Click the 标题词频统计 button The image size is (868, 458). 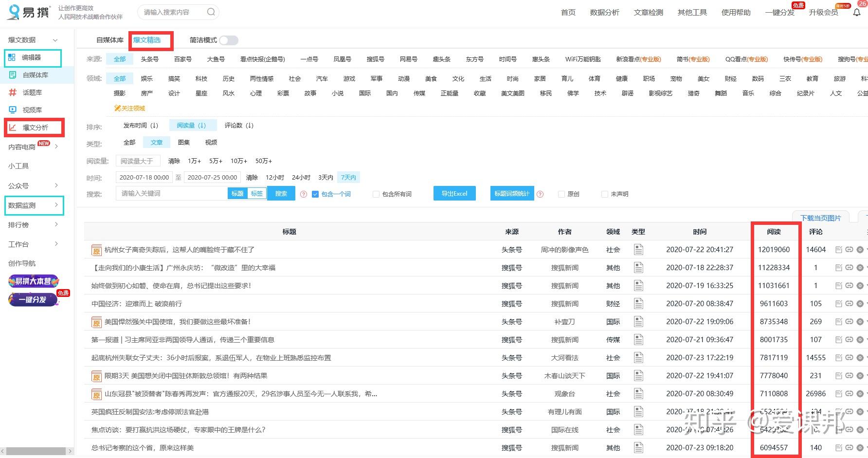tap(512, 194)
